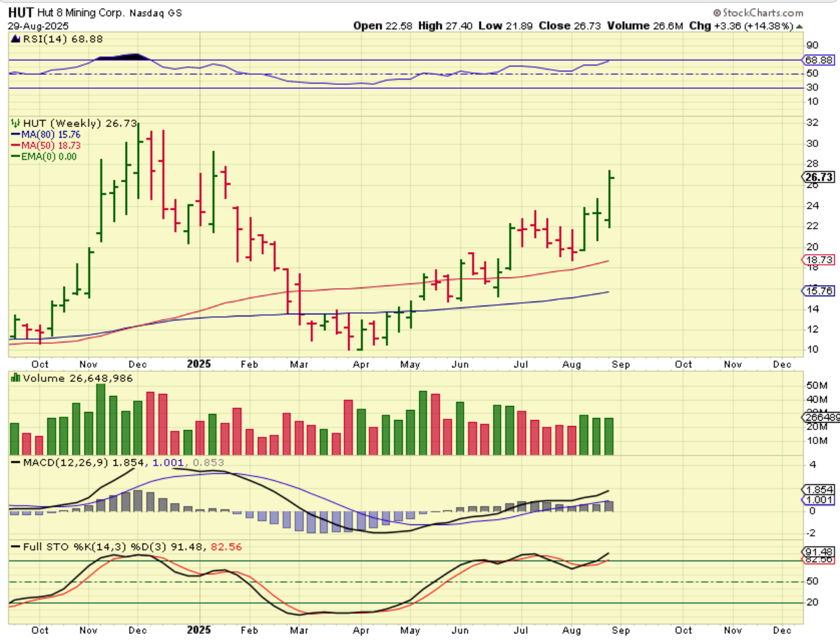
Task: Click the MACD axis label -2
Action: click(811, 533)
